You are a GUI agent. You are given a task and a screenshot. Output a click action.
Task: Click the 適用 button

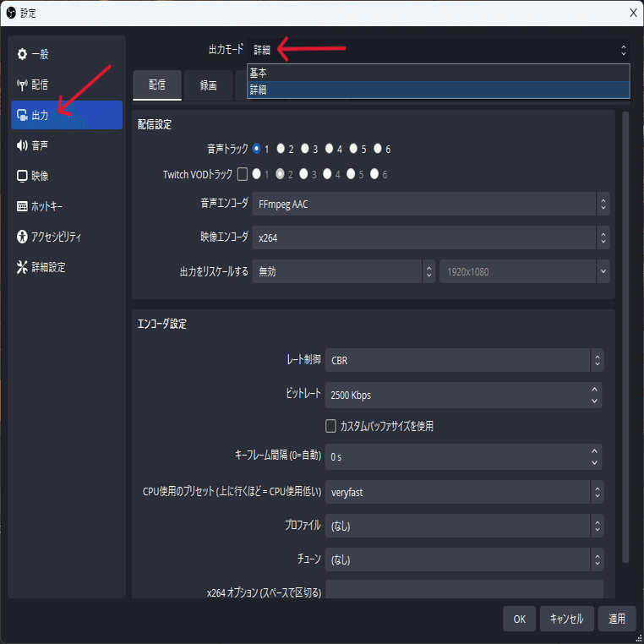click(x=617, y=619)
